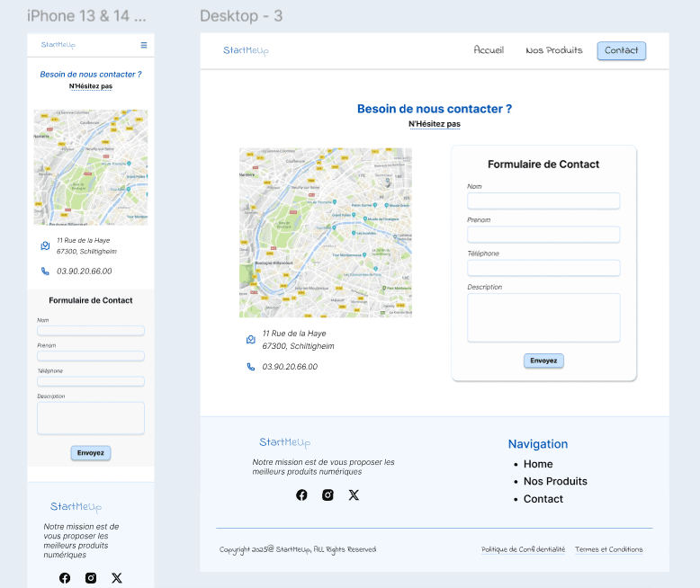Click Nos Produits in footer Navigation list
This screenshot has height=588, width=700.
[555, 481]
